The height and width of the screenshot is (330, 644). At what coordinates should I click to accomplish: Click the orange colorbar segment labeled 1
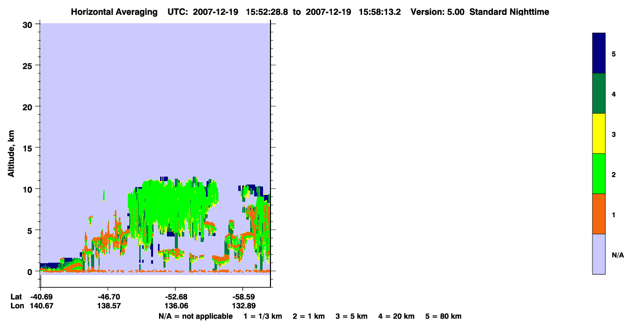coord(598,214)
